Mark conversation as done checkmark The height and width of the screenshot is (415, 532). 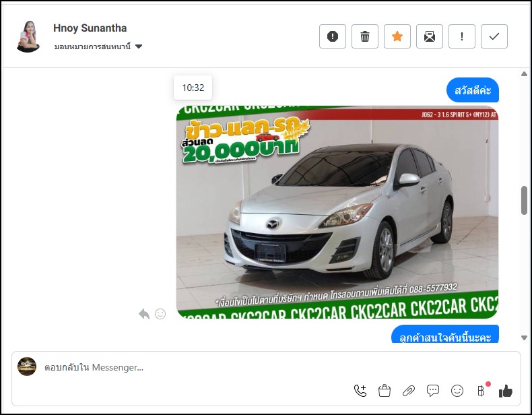click(494, 36)
